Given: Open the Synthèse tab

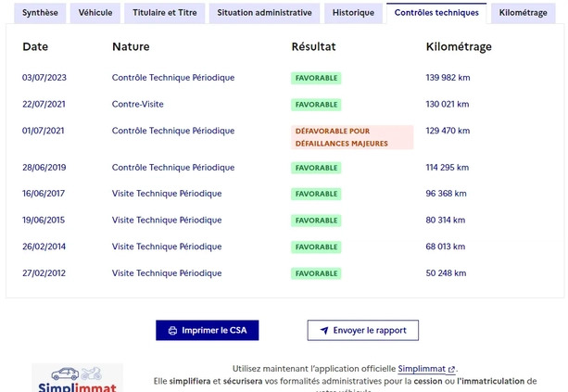Looking at the screenshot, I should pyautogui.click(x=40, y=13).
